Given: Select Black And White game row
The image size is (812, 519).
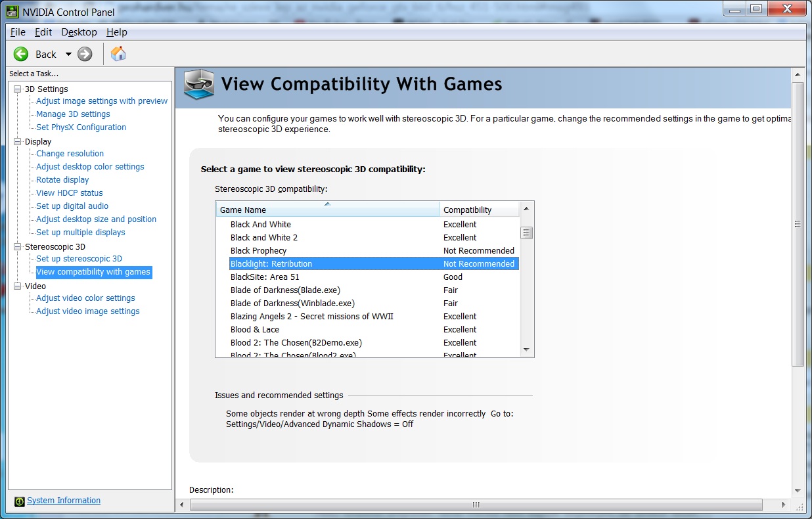Looking at the screenshot, I should 367,225.
